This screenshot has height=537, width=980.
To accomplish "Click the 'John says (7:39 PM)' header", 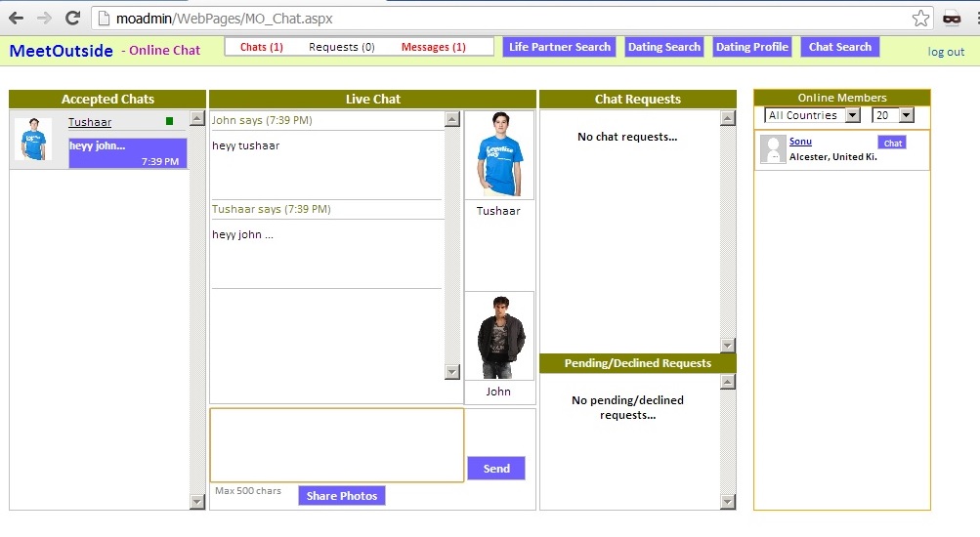I will pos(262,120).
